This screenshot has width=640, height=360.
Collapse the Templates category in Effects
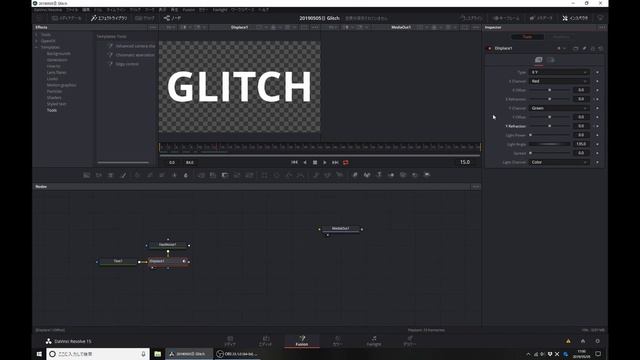37,47
